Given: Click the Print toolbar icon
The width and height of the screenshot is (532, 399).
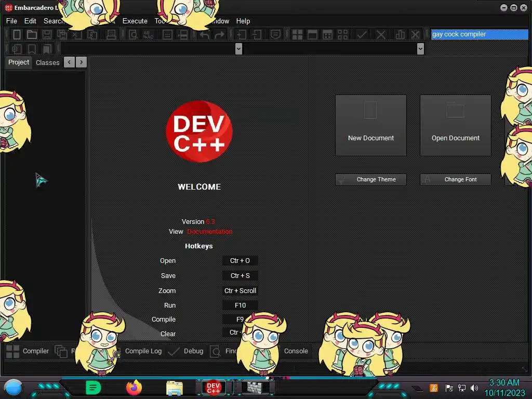Looking at the screenshot, I should (111, 35).
